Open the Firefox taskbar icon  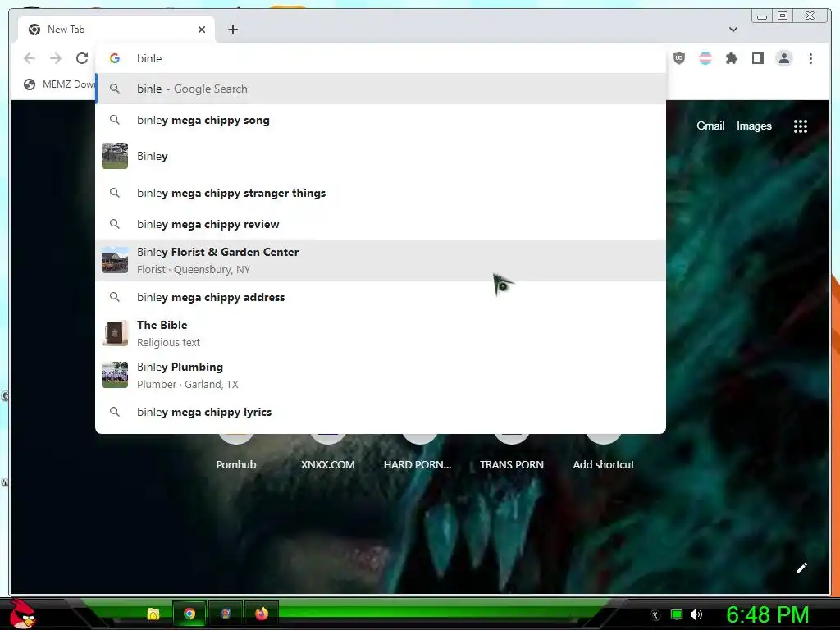[x=262, y=614]
